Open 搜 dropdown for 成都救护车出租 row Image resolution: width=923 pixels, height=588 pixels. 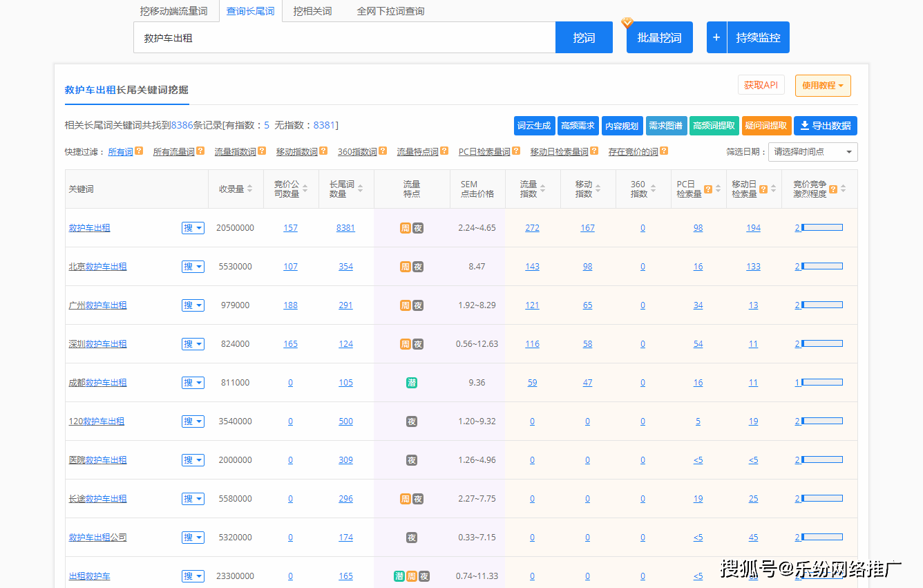(193, 383)
